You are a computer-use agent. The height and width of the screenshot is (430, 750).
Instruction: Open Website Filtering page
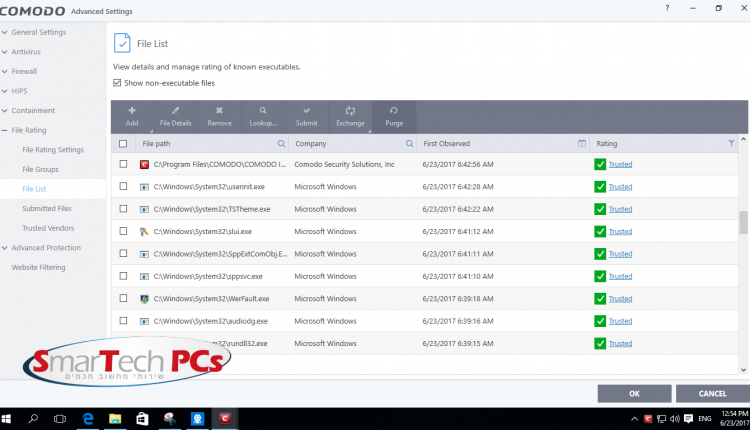(x=38, y=267)
